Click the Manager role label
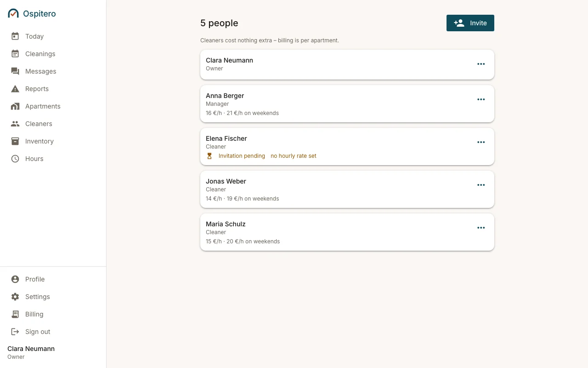The image size is (588, 368). (x=217, y=104)
